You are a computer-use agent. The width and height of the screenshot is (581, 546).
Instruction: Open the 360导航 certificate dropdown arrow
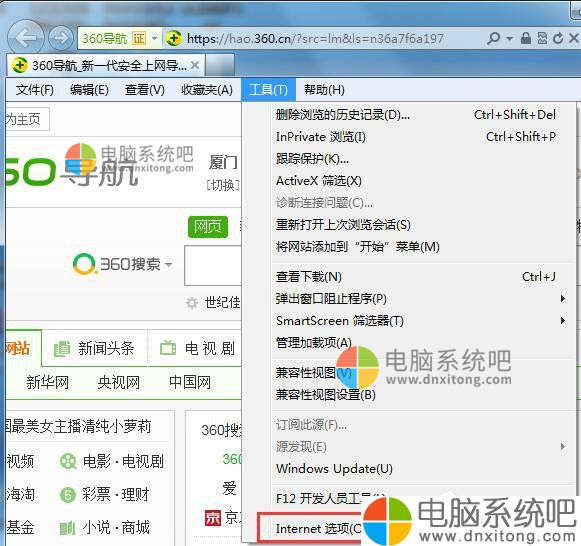(x=155, y=38)
